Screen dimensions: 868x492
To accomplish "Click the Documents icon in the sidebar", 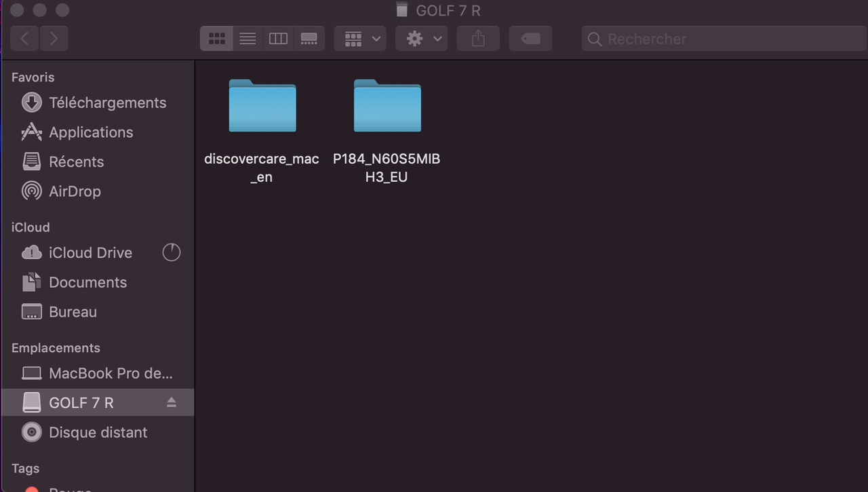I will [x=32, y=282].
